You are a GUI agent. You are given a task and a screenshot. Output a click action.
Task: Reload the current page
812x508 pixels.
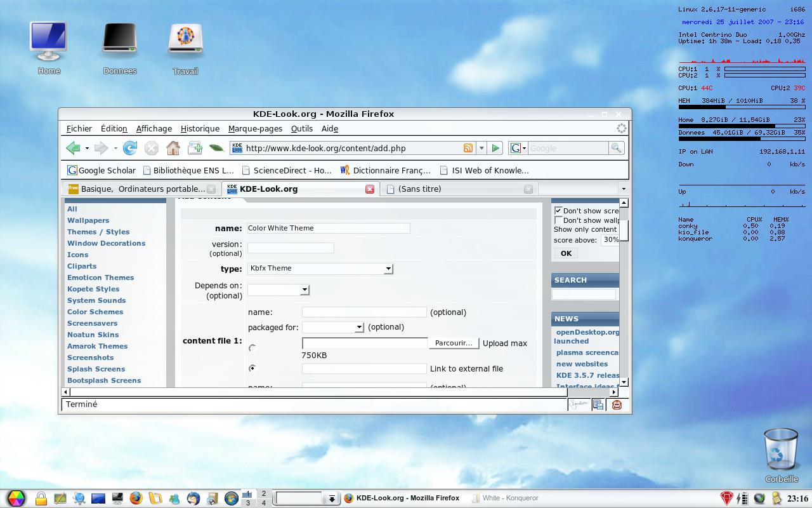click(129, 148)
